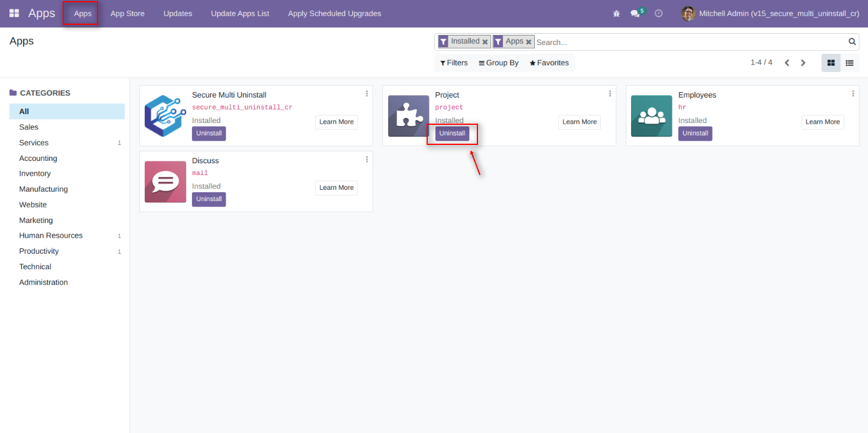Select the Manufacturing category

click(67, 189)
